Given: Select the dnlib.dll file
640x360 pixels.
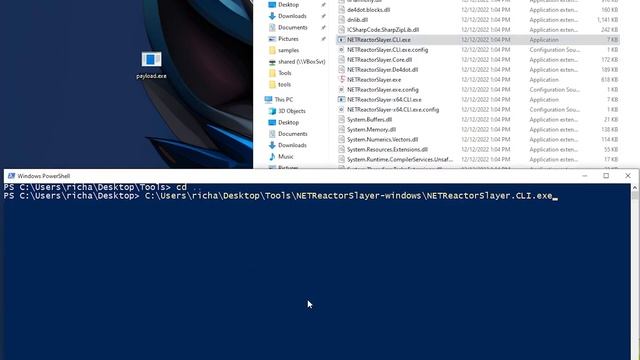Looking at the screenshot, I should click(357, 20).
